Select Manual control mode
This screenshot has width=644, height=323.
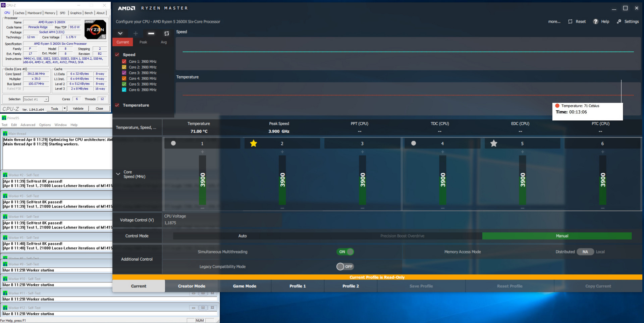click(557, 236)
